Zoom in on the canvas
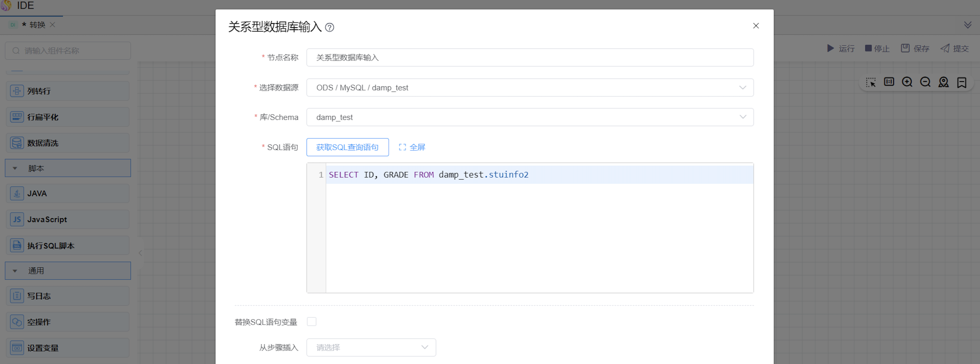980x364 pixels. 907,82
